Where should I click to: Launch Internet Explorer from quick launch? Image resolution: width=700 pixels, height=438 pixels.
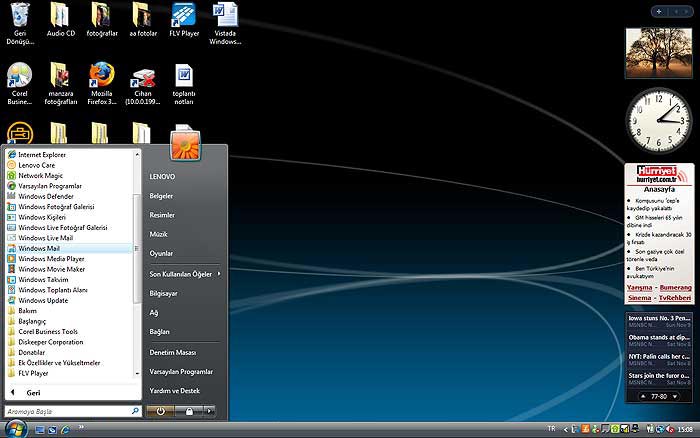pos(65,430)
